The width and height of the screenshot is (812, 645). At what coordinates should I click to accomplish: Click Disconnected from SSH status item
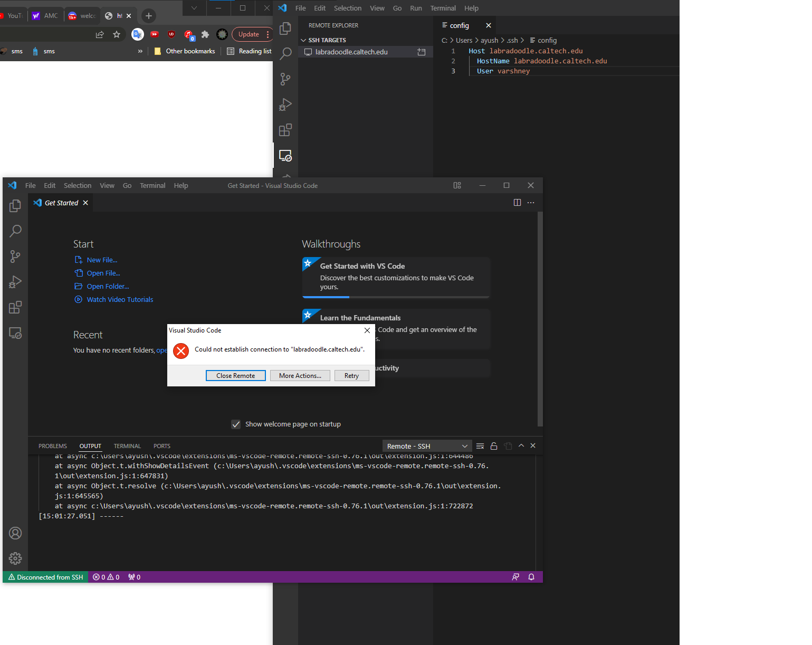(x=46, y=577)
